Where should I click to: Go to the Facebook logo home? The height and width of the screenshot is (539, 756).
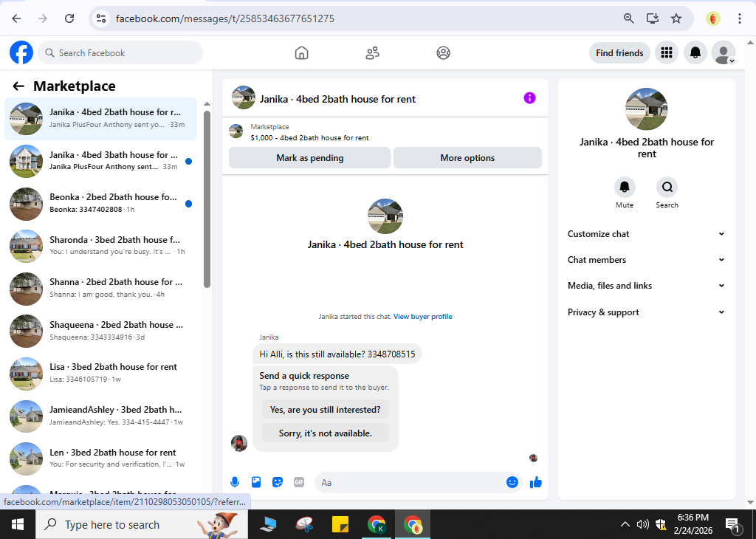click(x=21, y=52)
